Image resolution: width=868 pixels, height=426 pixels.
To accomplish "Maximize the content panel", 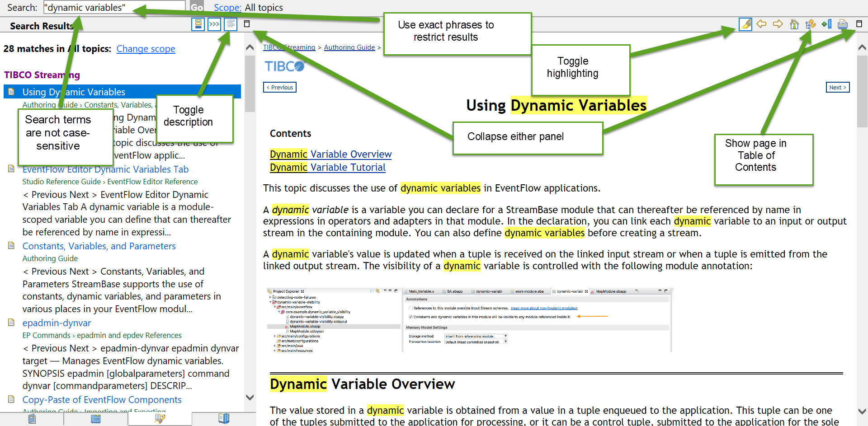I will [x=859, y=24].
